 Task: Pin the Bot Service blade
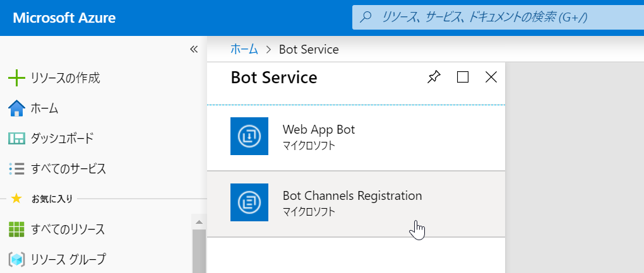(434, 77)
